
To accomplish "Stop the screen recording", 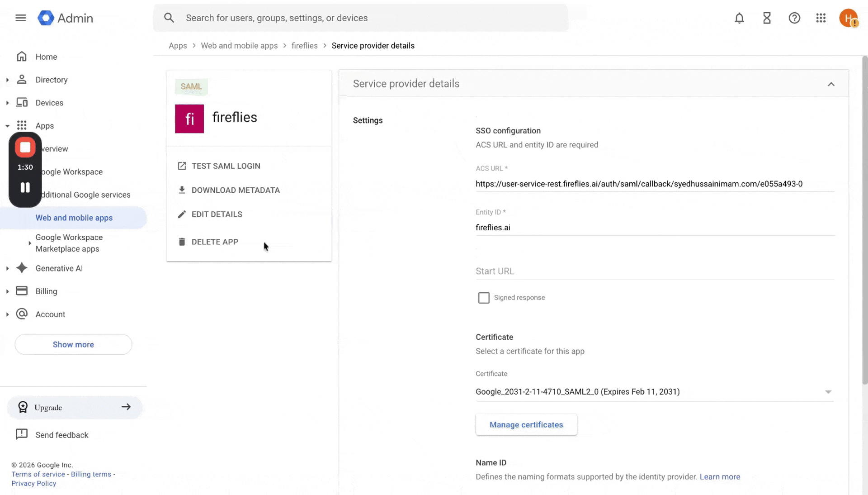I will click(x=25, y=148).
